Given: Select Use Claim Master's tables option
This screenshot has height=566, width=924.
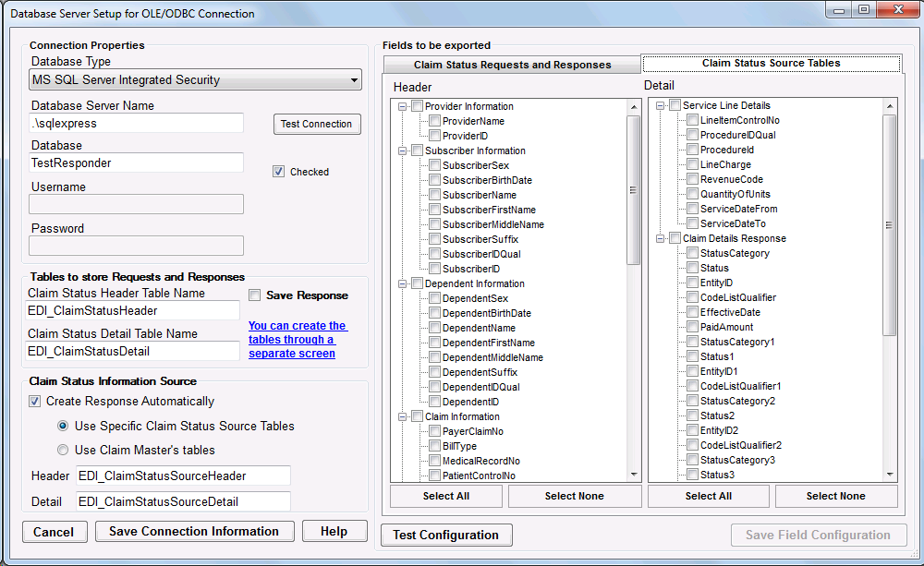Looking at the screenshot, I should [x=63, y=451].
